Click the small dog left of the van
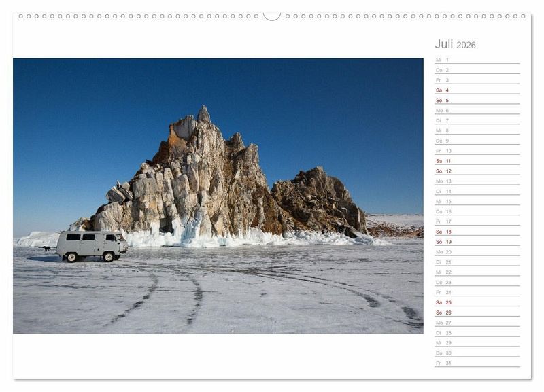The image size is (544, 392). pos(47,249)
